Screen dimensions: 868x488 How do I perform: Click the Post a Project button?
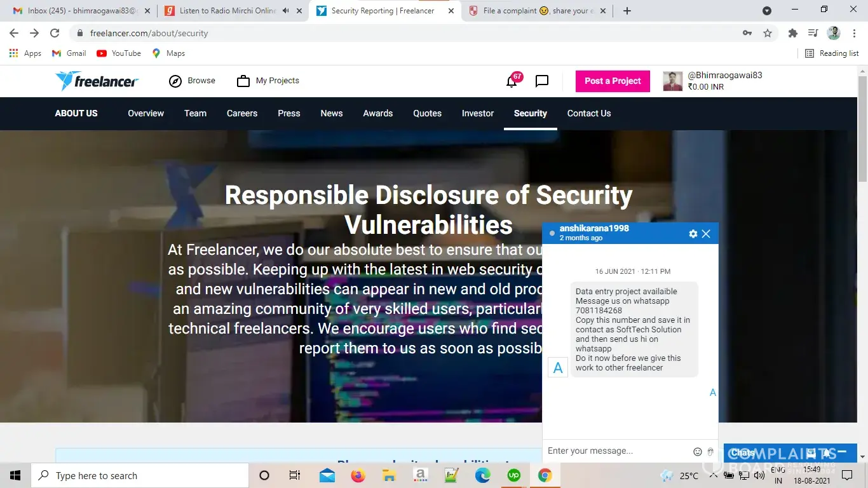613,81
